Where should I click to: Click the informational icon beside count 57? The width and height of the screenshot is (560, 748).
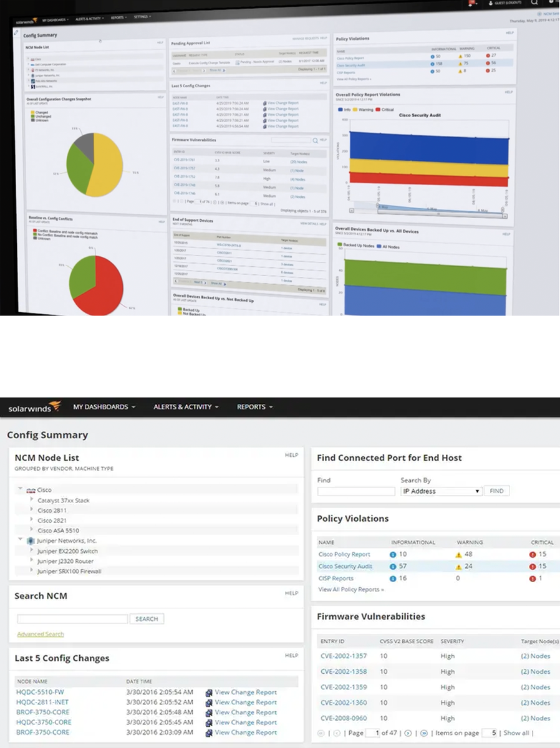coord(393,567)
